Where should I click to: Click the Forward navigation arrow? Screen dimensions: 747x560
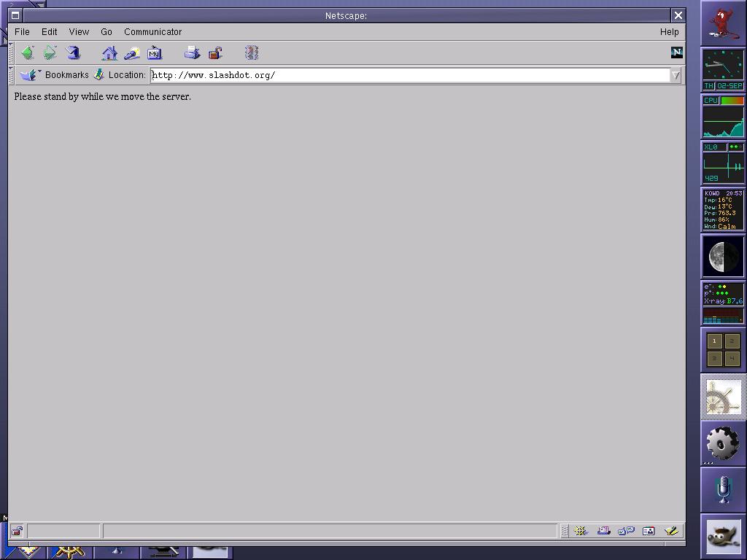point(50,52)
